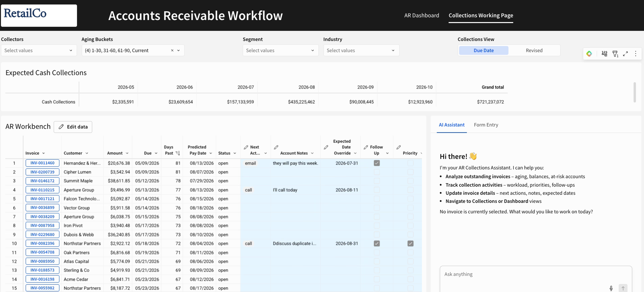Switch collections view to Revised

534,50
